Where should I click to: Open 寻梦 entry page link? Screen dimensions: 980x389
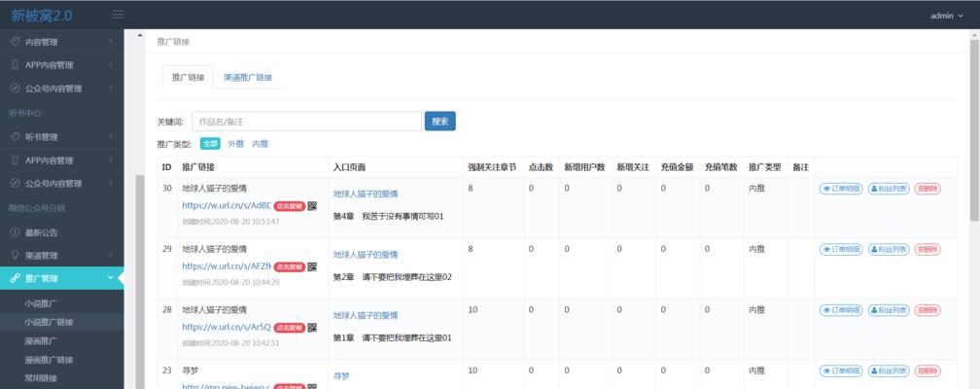pyautogui.click(x=341, y=376)
